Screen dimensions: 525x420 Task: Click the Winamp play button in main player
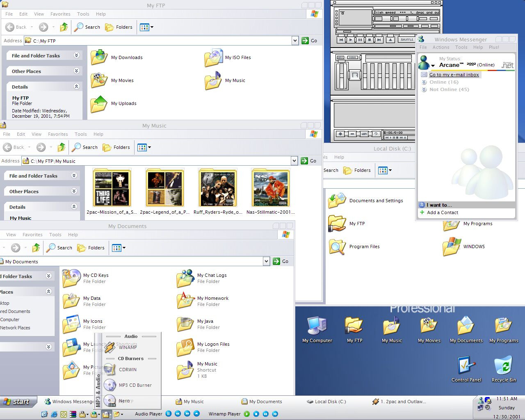pos(351,40)
